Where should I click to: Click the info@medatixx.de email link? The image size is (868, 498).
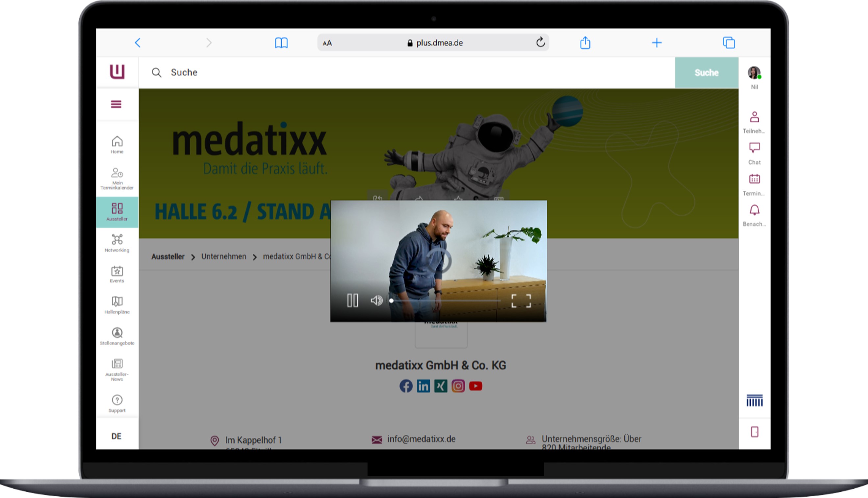click(421, 439)
